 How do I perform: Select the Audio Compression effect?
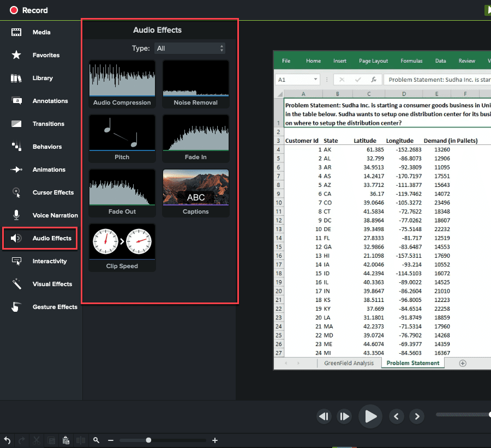(x=122, y=83)
